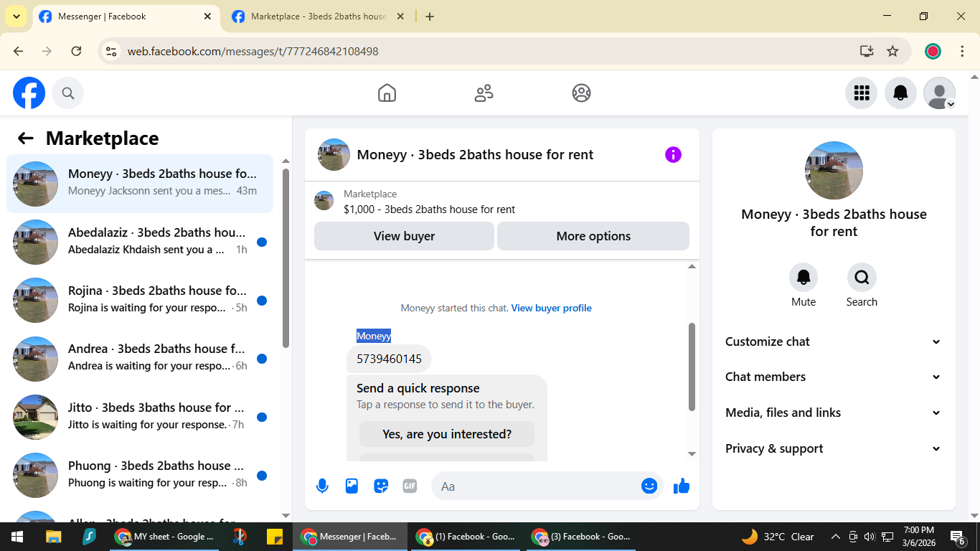Open conversation information purple icon
Viewport: 980px width, 551px height.
point(673,155)
